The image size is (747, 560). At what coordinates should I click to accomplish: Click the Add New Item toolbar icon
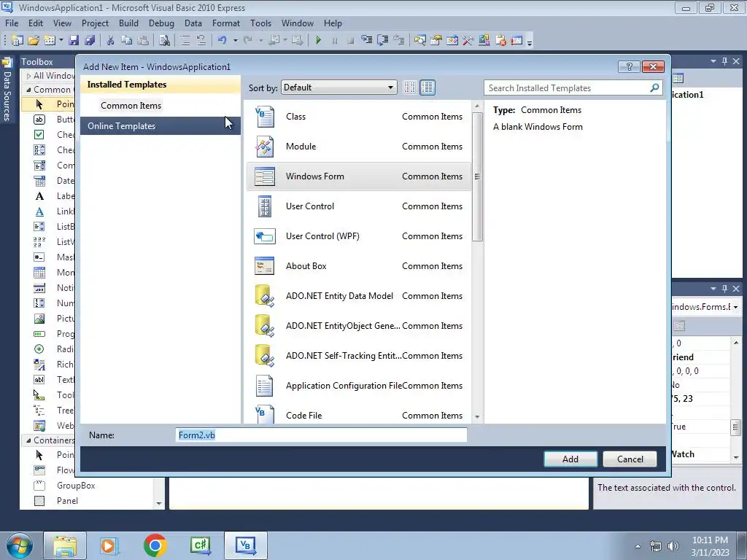tap(49, 41)
